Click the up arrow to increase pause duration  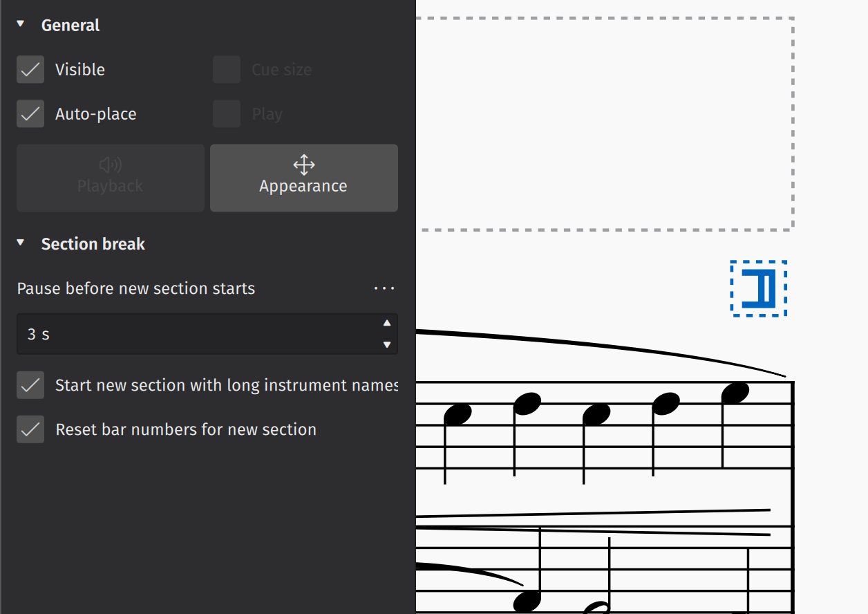(x=387, y=324)
